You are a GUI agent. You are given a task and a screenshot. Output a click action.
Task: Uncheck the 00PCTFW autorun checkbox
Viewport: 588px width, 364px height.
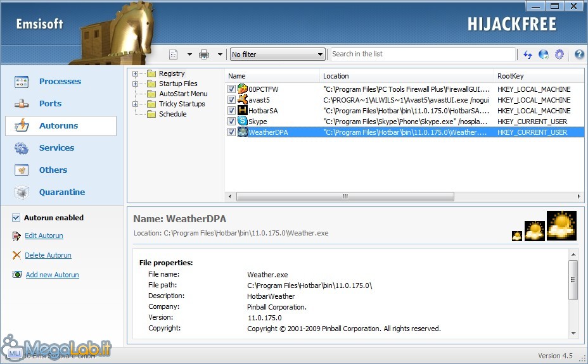tap(231, 89)
